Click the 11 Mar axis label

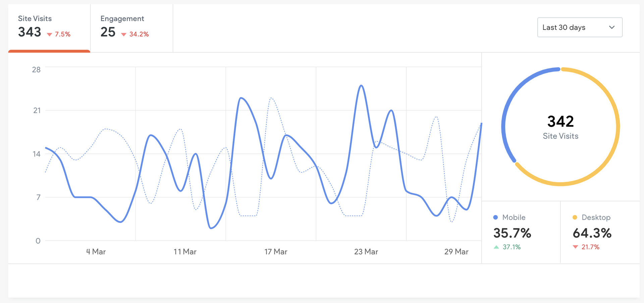tap(185, 252)
